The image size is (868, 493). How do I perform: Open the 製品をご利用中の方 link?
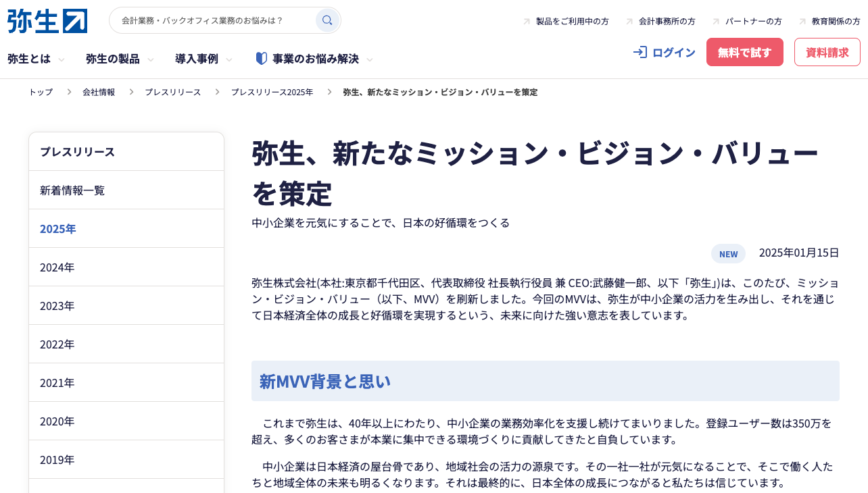[x=572, y=22]
